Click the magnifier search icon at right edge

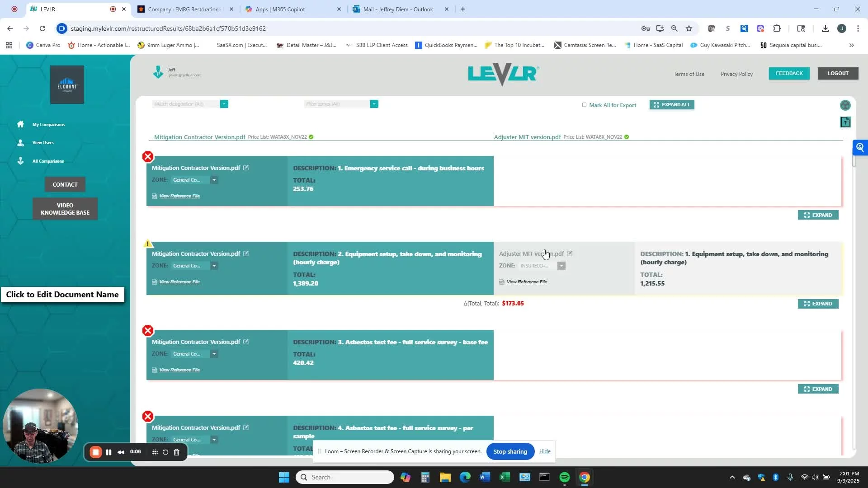860,148
